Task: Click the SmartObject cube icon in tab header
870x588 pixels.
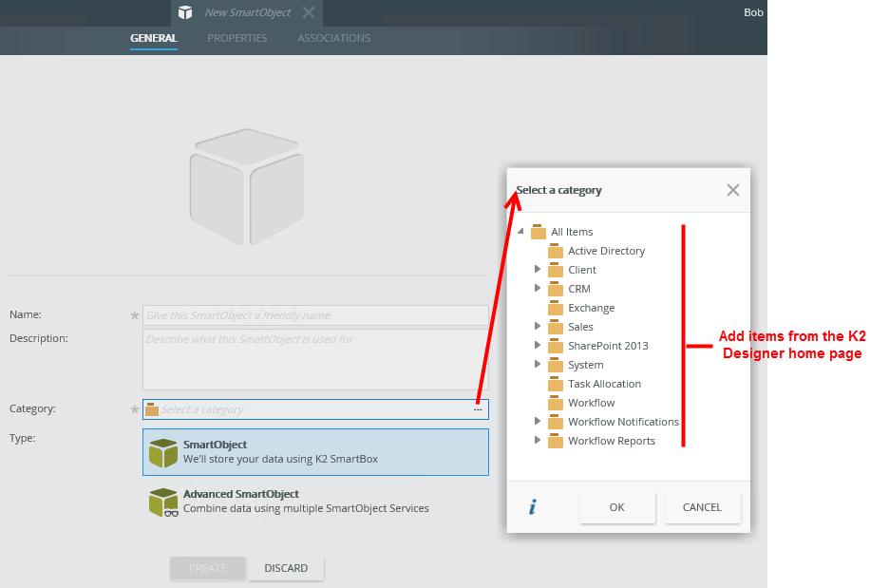Action: tap(185, 12)
